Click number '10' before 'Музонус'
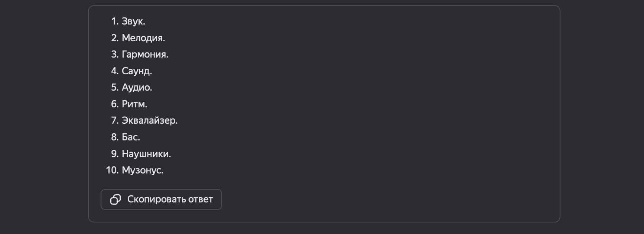Viewport: 644px width, 234px height. tap(111, 170)
